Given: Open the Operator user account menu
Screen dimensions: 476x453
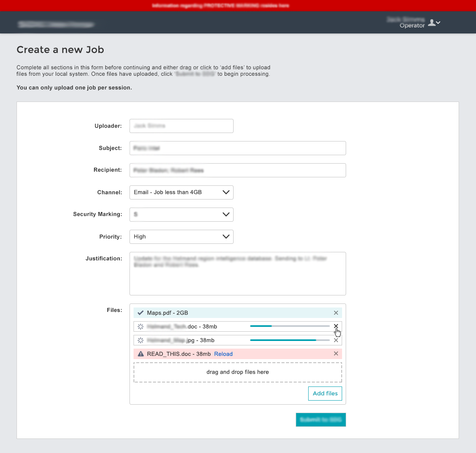Looking at the screenshot, I should 434,23.
